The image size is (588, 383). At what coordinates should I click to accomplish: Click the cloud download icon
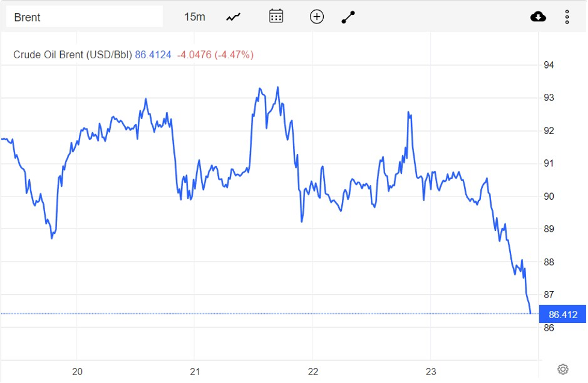(538, 17)
